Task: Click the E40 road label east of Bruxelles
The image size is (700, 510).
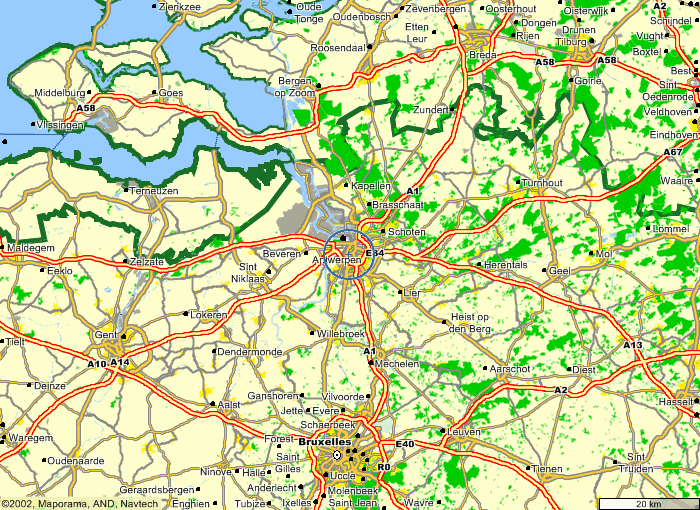Action: (x=404, y=444)
